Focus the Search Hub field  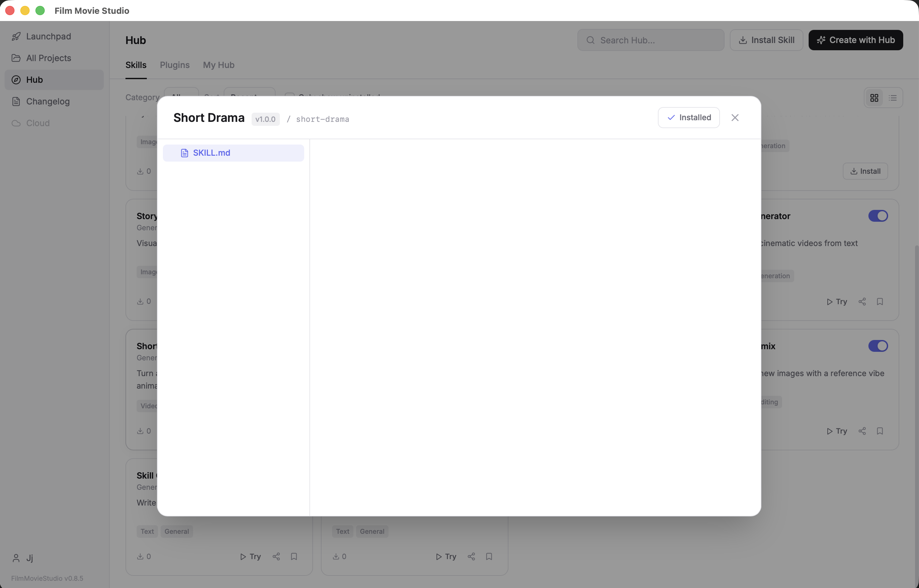(x=651, y=40)
